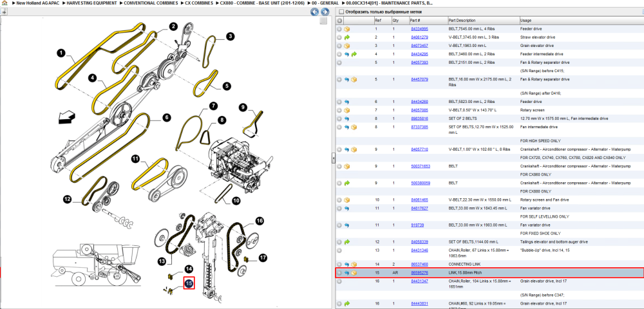Image resolution: width=644 pixels, height=309 pixels.
Task: Click the blue arrow in SET OF 2 BELTS row
Action: [x=347, y=118]
